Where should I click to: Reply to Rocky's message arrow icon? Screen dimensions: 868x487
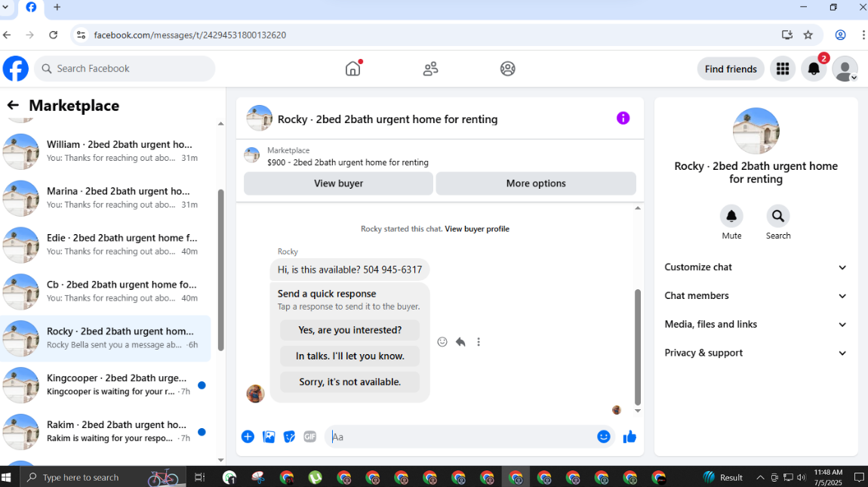(x=460, y=342)
